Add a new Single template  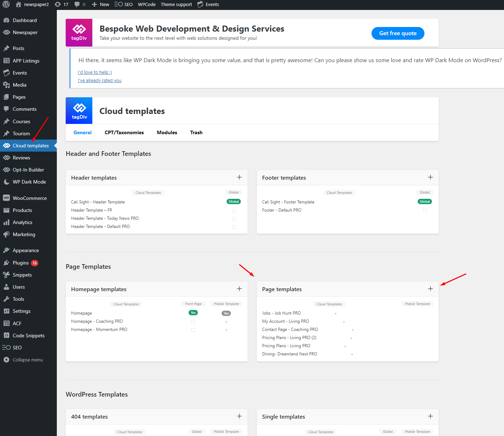[x=430, y=416]
